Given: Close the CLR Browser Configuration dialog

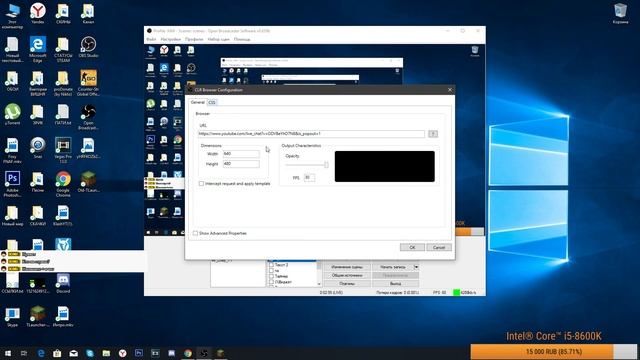Looking at the screenshot, I should coord(450,90).
